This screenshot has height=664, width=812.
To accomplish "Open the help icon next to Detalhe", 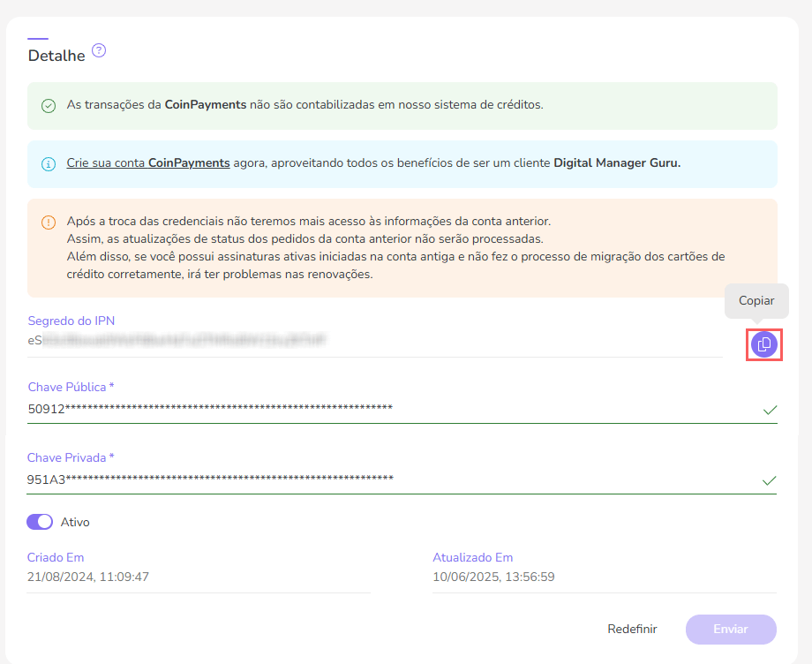I will pos(98,50).
